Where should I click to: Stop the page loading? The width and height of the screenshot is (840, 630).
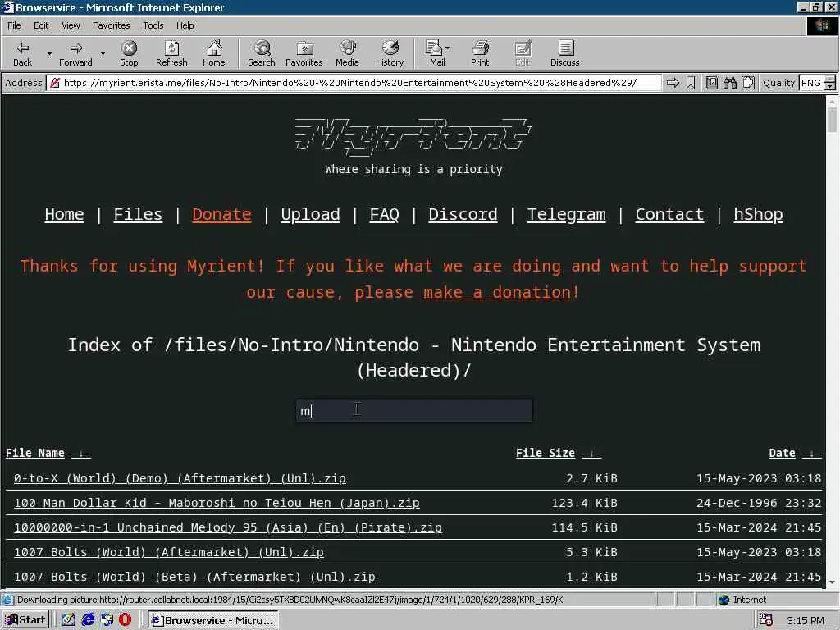tap(129, 53)
